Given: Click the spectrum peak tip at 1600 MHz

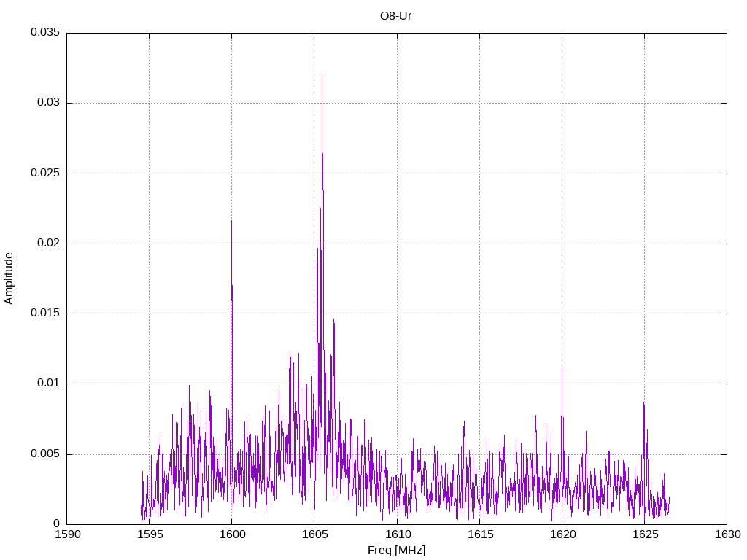Looking at the screenshot, I should tap(231, 221).
